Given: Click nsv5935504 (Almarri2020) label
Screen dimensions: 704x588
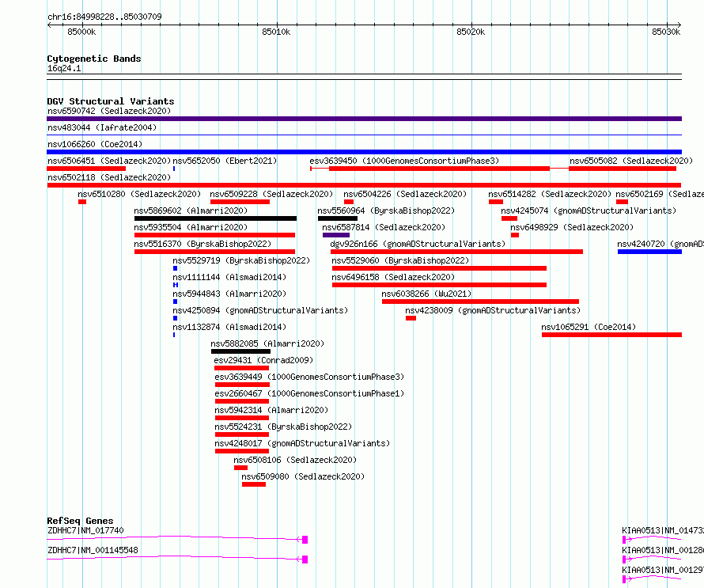Looking at the screenshot, I should (191, 227).
